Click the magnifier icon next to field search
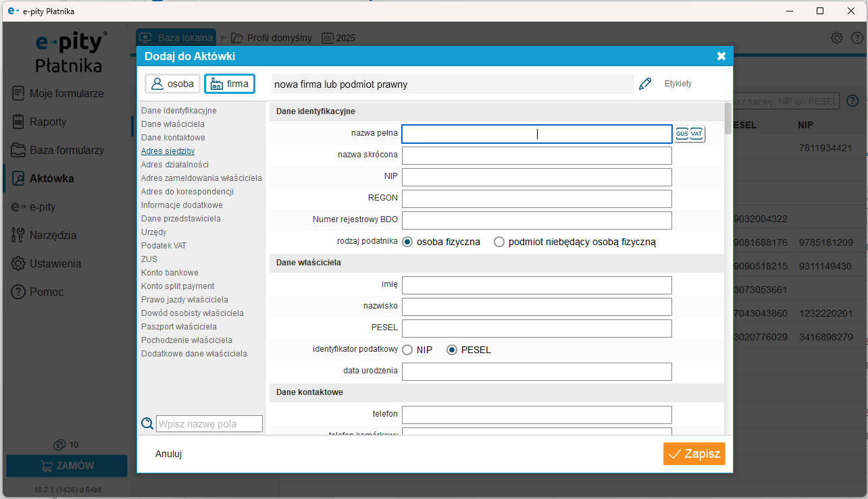This screenshot has height=499, width=868. 147,423
